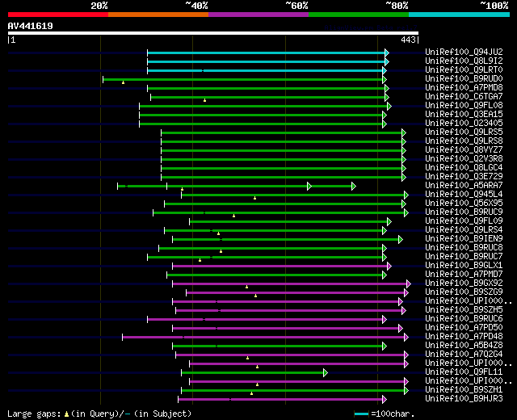Image resolution: width=517 pixels, height=420 pixels.
Task: Click the arrowhead ending the B9IEN9 alignment
Action: tap(401, 240)
